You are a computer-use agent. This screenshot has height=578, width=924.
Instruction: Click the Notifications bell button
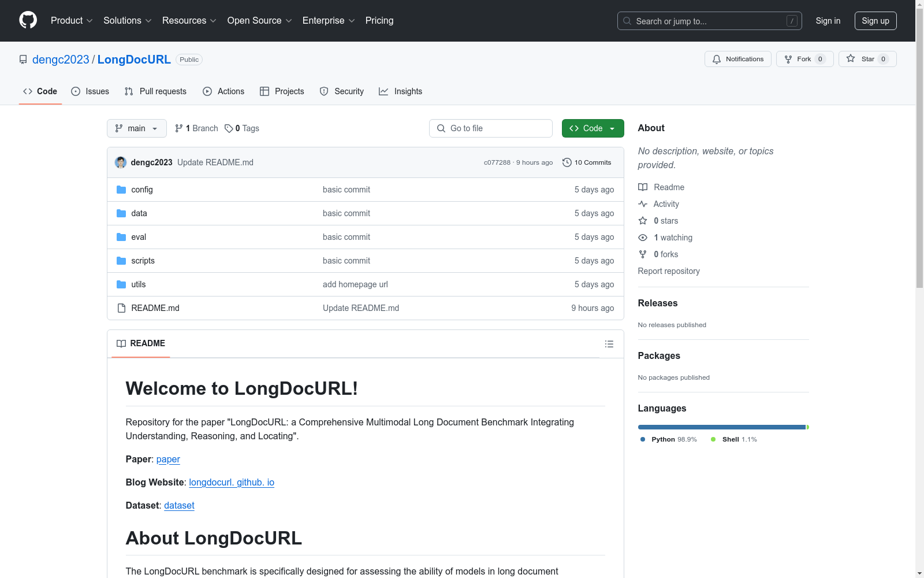tap(737, 59)
